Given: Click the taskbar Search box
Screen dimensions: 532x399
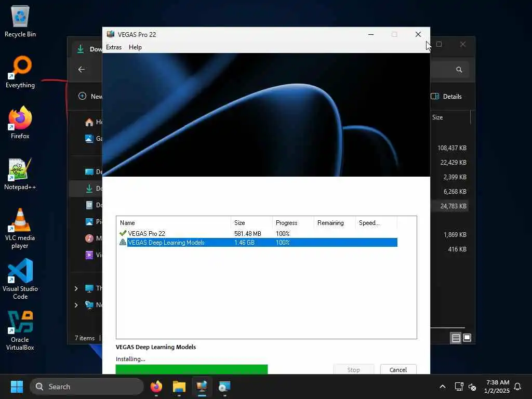Looking at the screenshot, I should tap(87, 387).
